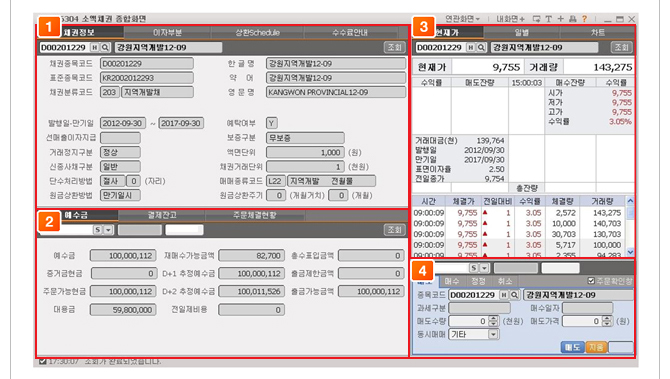The image size is (670, 379).
Task: Click the 표준종목코드 field KR2002012293
Action: click(147, 78)
